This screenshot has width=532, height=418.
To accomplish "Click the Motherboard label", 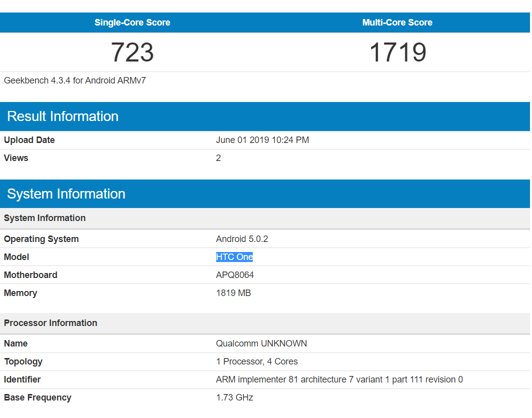I will (x=31, y=275).
